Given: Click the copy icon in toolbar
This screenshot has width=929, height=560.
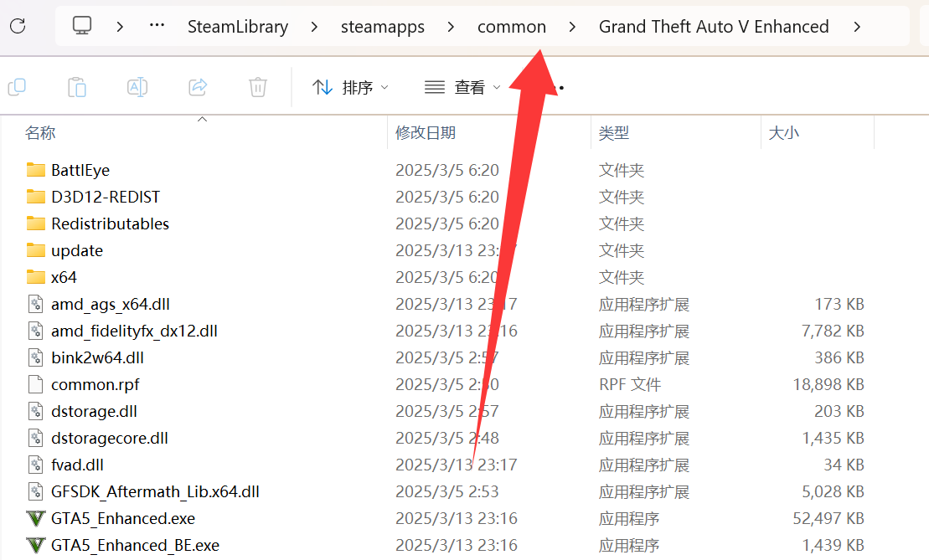Looking at the screenshot, I should (x=16, y=86).
